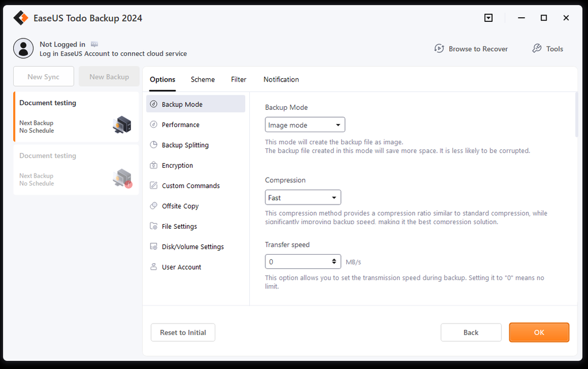Select the Backup Mode settings icon

pos(153,104)
